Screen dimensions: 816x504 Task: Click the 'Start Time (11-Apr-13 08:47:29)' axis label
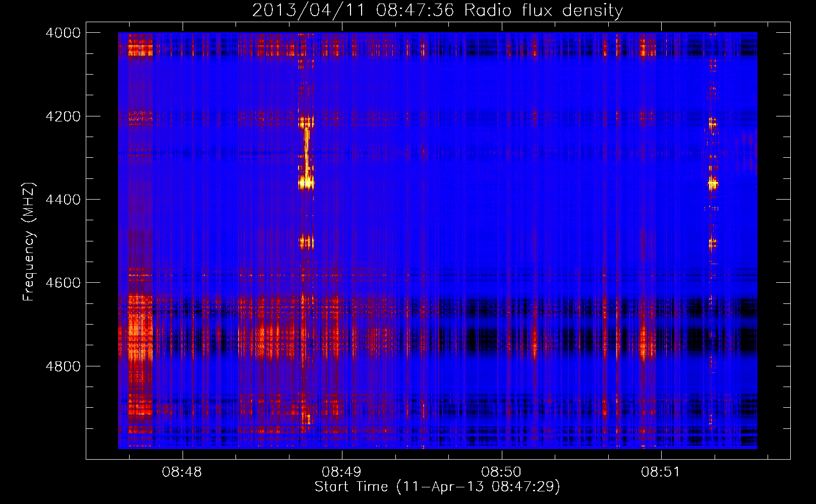437,487
